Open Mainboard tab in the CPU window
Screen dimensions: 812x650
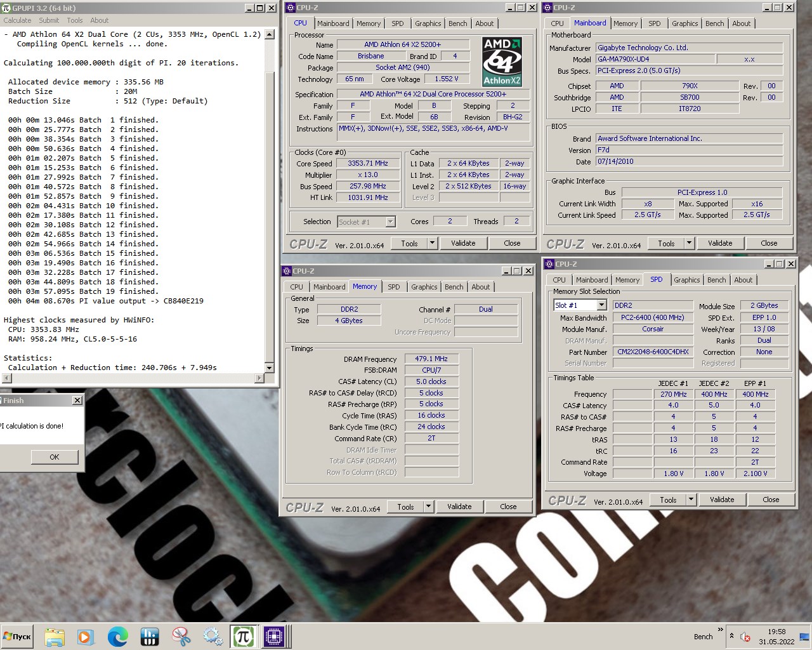(x=333, y=23)
